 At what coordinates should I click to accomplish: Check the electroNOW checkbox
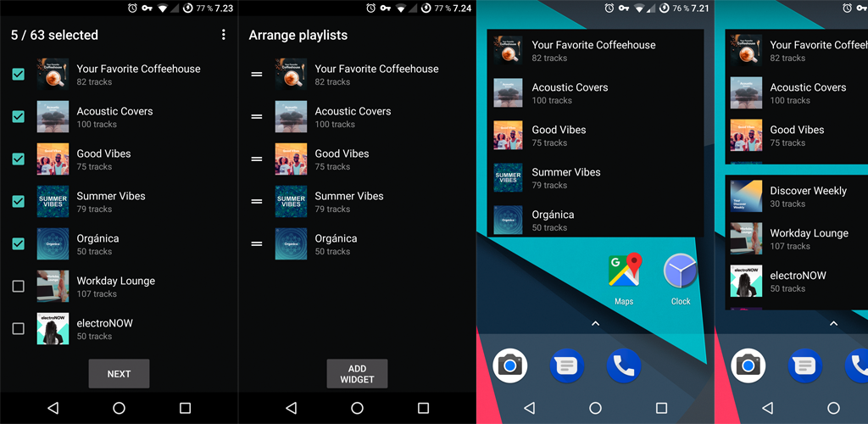pyautogui.click(x=19, y=329)
